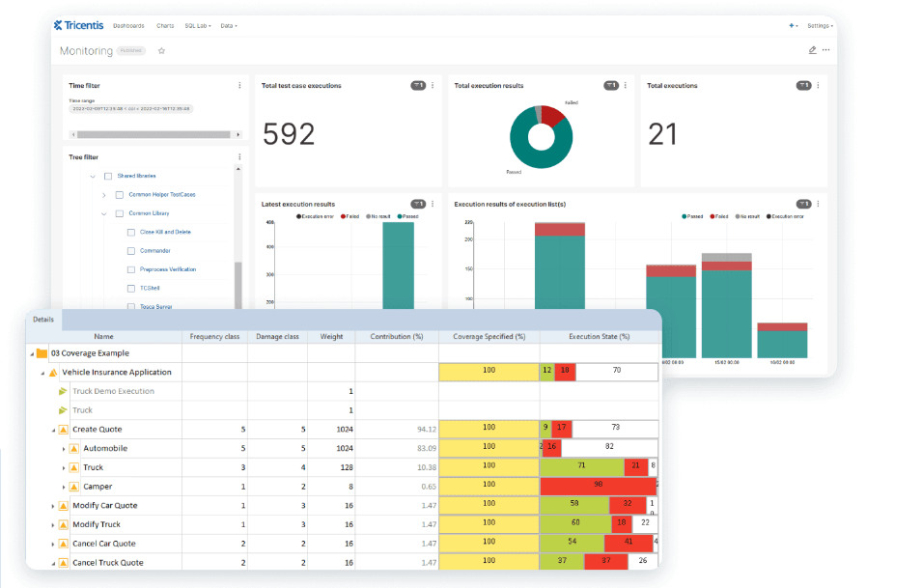Expand the Common Helper TestCases node
The image size is (922, 588).
103,195
